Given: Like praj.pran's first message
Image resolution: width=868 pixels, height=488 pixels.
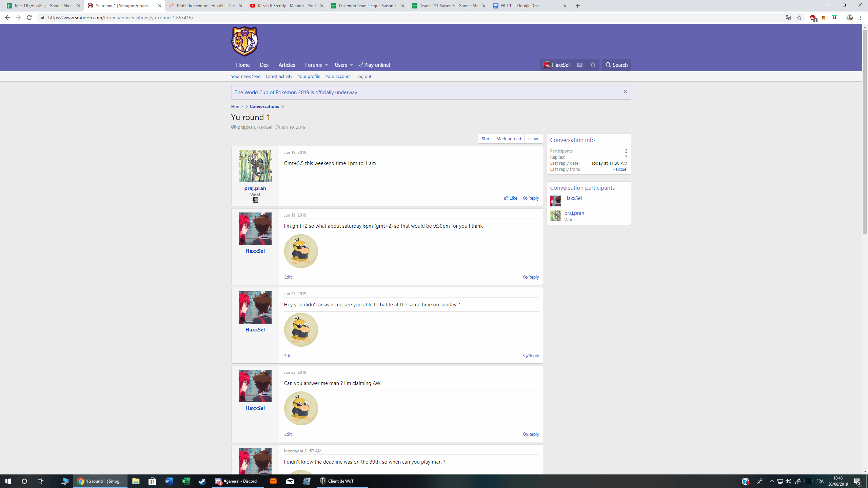Looking at the screenshot, I should point(511,198).
